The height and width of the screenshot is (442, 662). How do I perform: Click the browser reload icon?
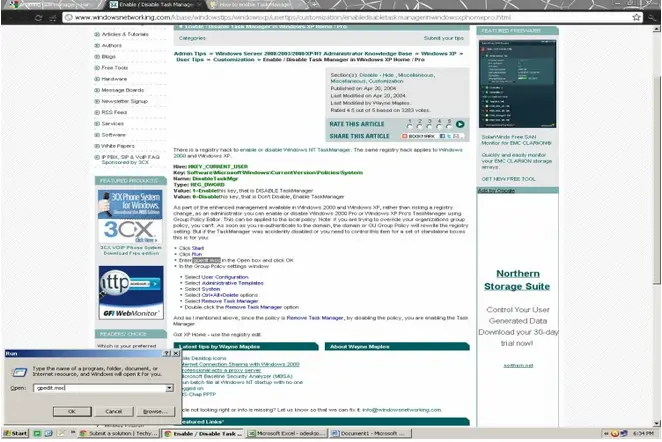38,18
